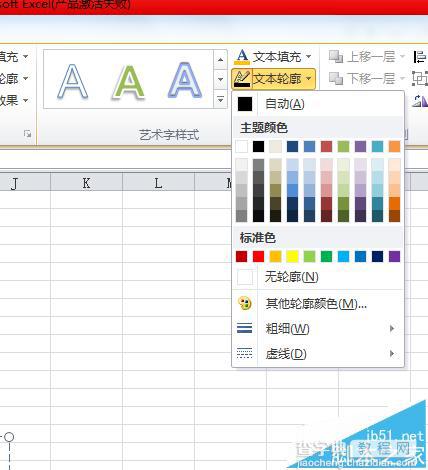The image size is (428, 470).
Task: Pick the bright red standard color
Action: (259, 256)
